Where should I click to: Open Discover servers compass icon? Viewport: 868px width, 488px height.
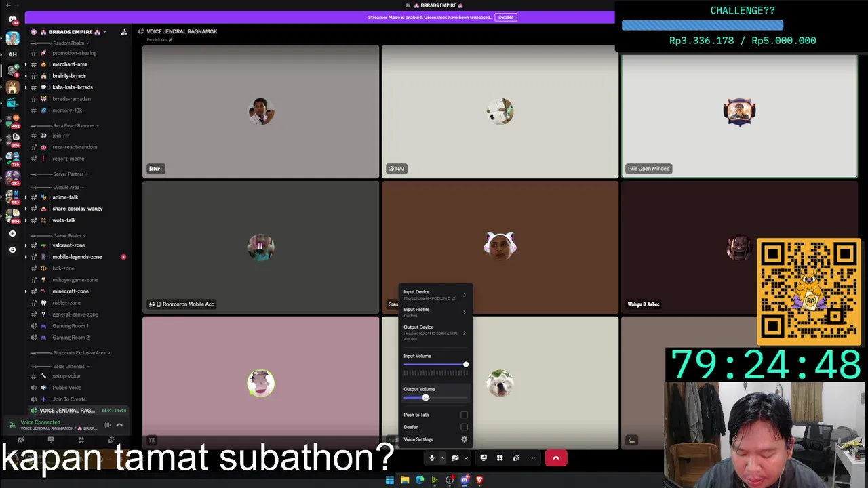pyautogui.click(x=12, y=250)
